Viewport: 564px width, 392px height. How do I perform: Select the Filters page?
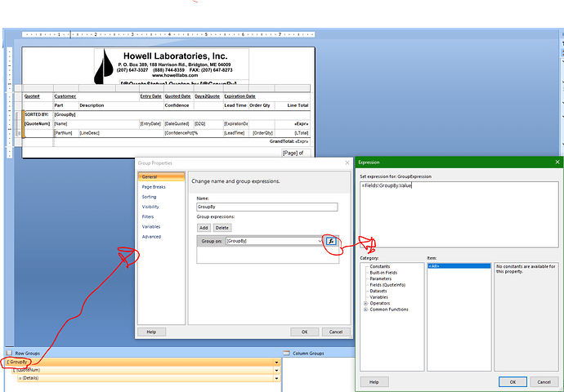tap(148, 216)
